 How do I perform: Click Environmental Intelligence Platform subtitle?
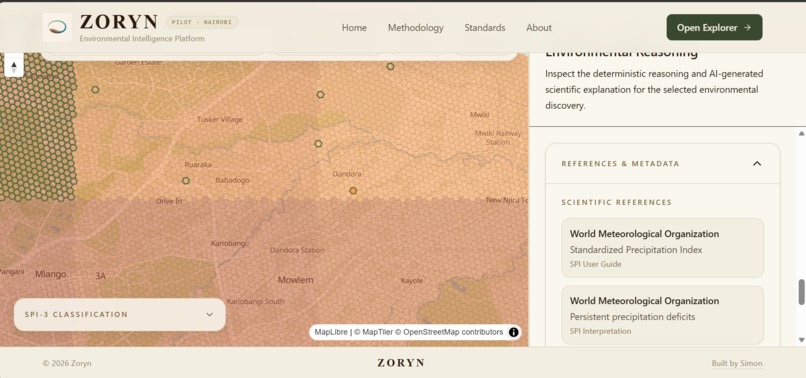tap(142, 39)
